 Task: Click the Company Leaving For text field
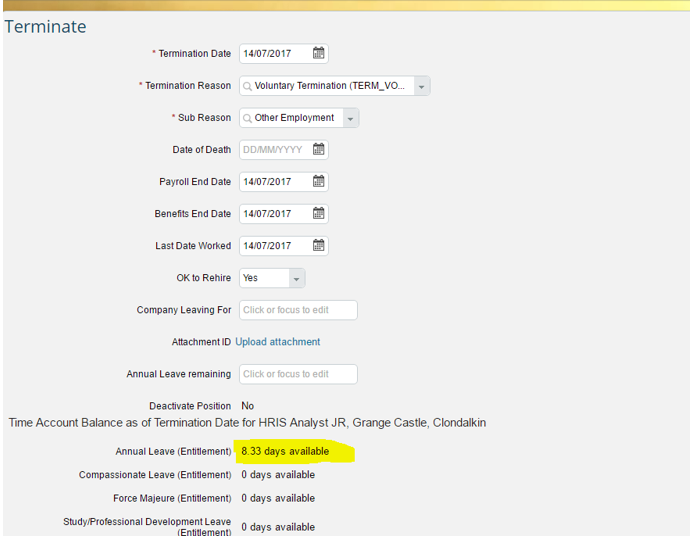click(298, 310)
